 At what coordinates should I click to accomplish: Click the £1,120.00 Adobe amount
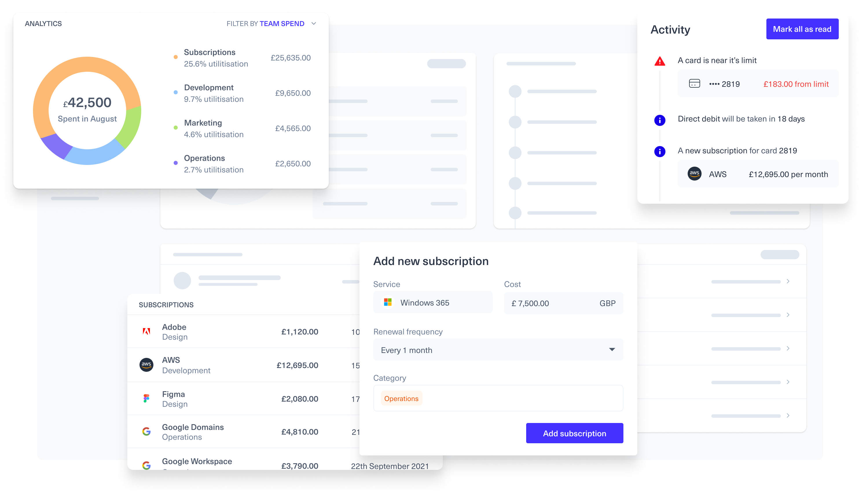click(300, 332)
